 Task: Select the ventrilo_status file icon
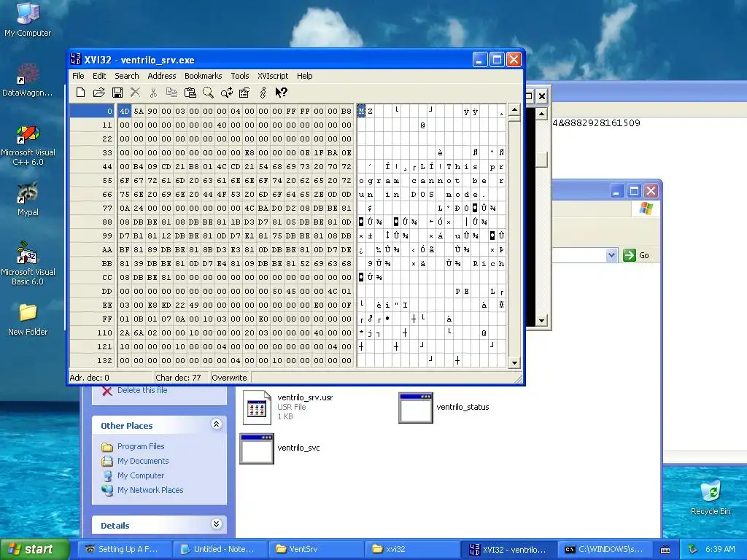415,408
